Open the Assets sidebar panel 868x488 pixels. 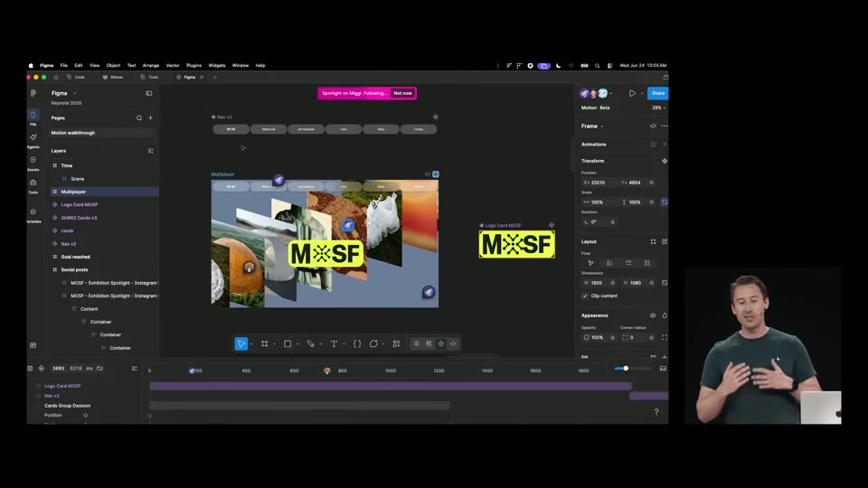coord(33,163)
